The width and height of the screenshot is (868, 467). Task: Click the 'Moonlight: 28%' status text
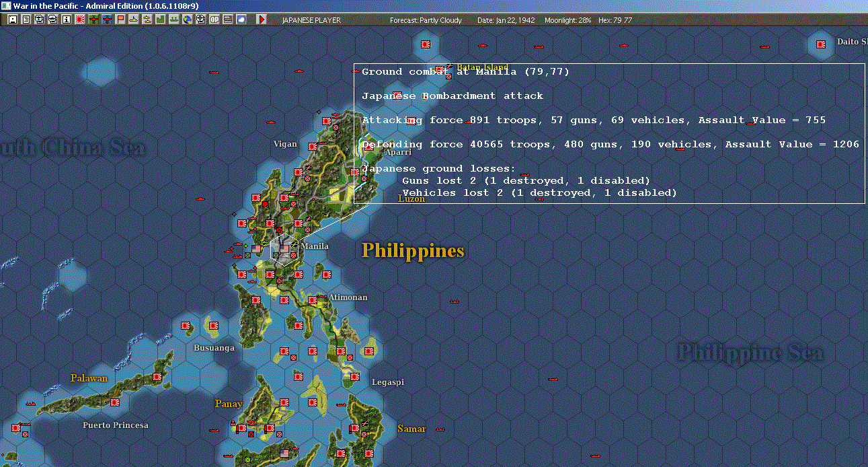click(x=568, y=20)
